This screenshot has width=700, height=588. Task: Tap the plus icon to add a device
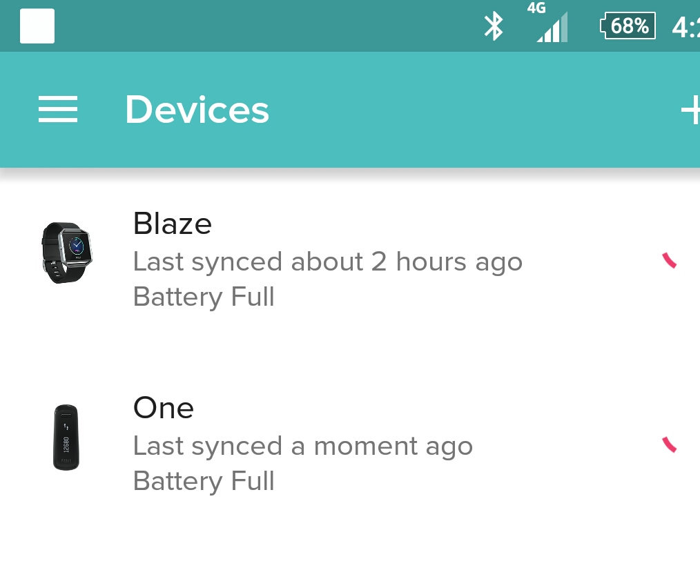point(690,110)
